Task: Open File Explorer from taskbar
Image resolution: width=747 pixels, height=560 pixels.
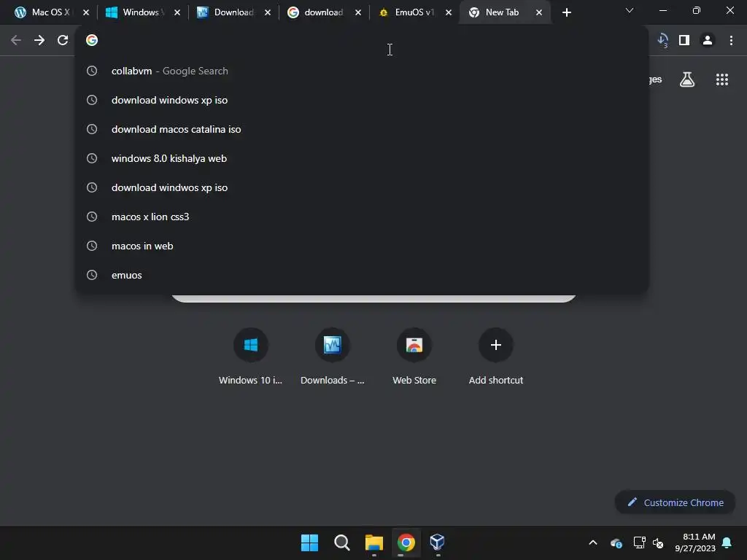Action: pyautogui.click(x=374, y=542)
